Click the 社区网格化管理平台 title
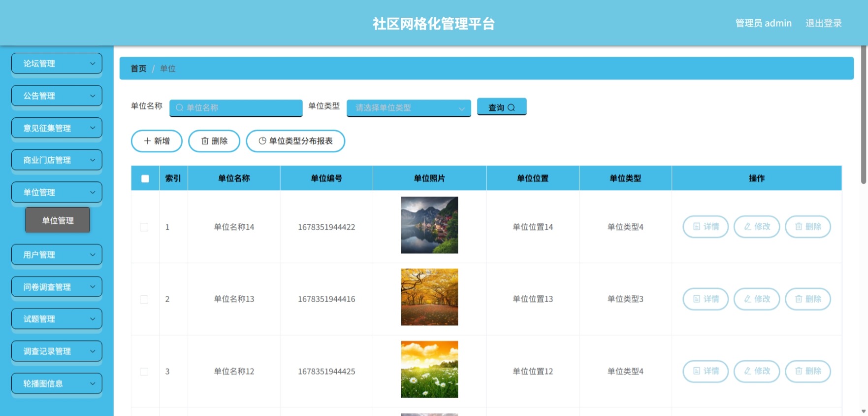 pyautogui.click(x=434, y=23)
